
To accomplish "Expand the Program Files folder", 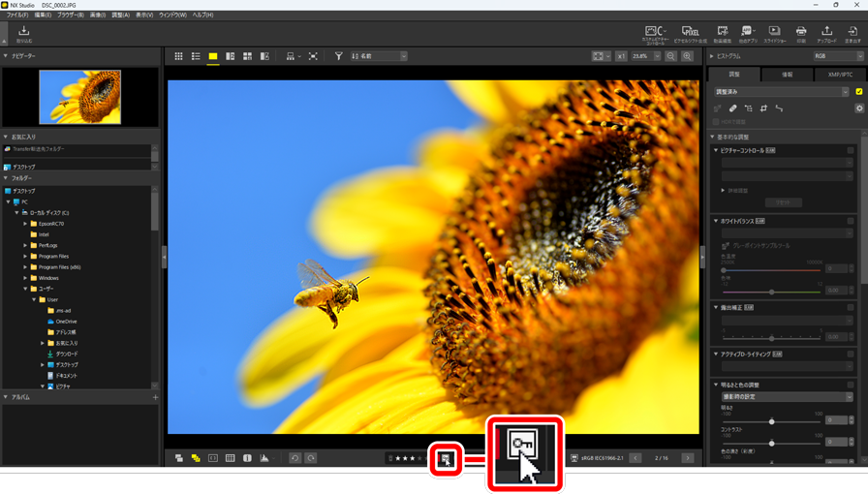I will click(25, 257).
